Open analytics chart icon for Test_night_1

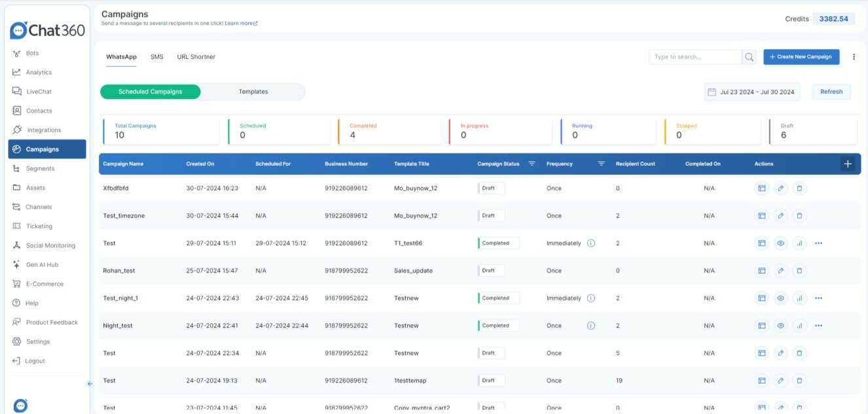coord(799,298)
